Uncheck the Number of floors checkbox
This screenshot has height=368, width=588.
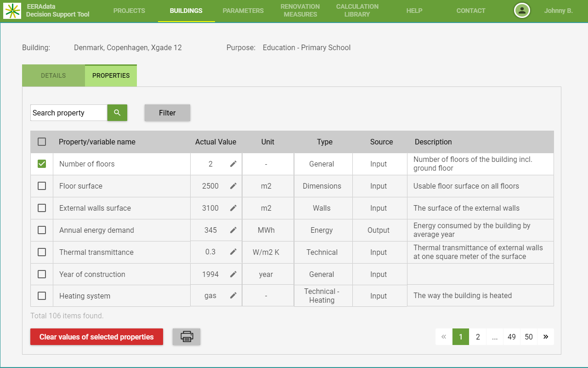42,164
